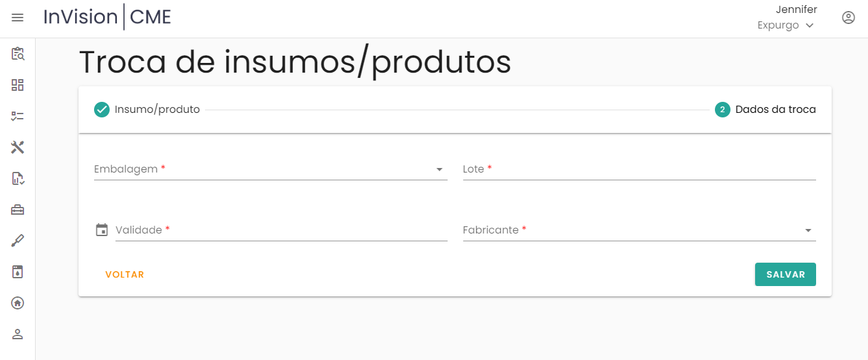The width and height of the screenshot is (868, 360).
Task: Click the report document sidebar icon
Action: pyautogui.click(x=18, y=178)
